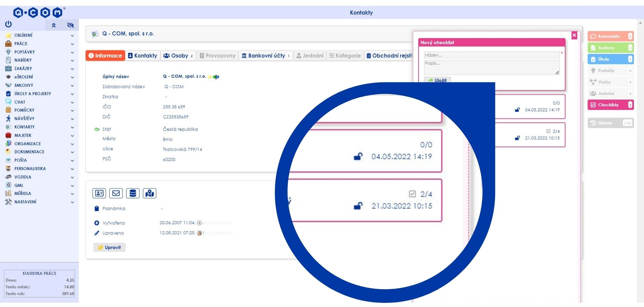
Task: Click the clipboard icon beside Poznámka
Action: (97, 208)
